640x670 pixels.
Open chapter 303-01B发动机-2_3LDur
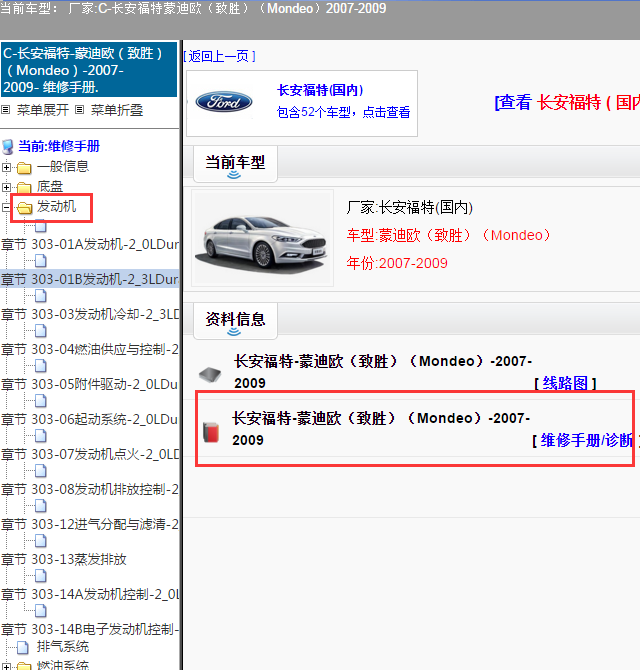(90, 279)
